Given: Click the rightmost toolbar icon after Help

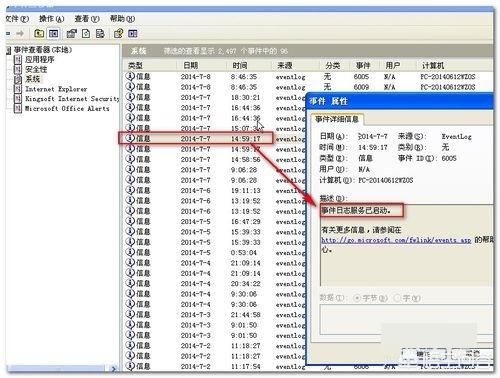Looking at the screenshot, I should 133,33.
